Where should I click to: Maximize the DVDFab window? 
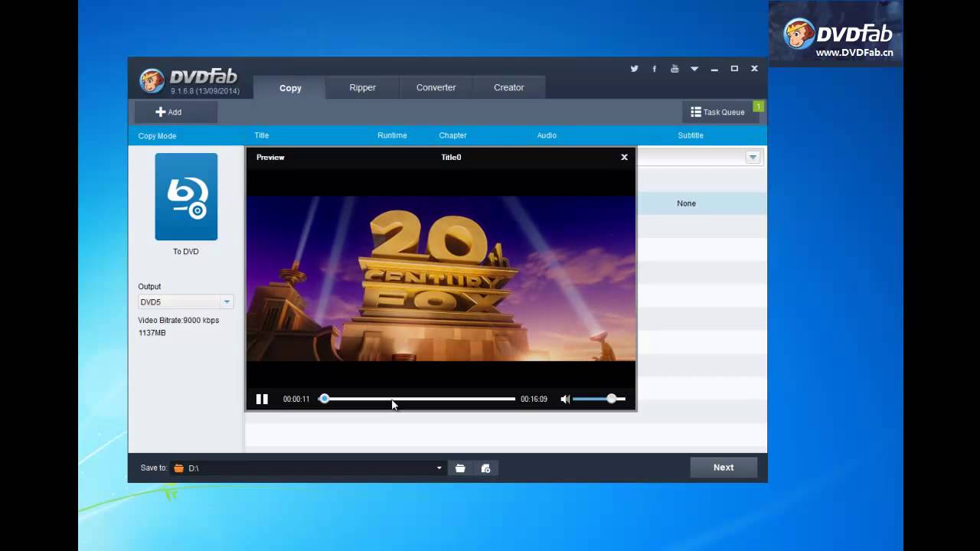[734, 69]
